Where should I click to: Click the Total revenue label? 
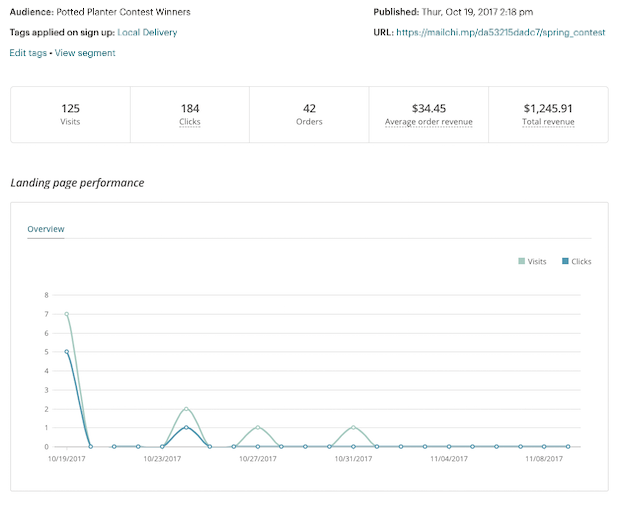tap(548, 122)
